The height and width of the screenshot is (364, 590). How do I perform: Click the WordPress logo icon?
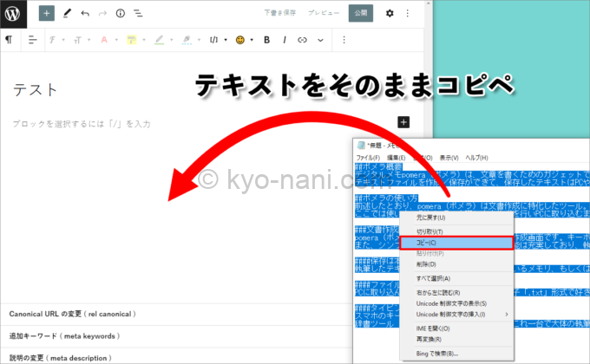(x=16, y=13)
